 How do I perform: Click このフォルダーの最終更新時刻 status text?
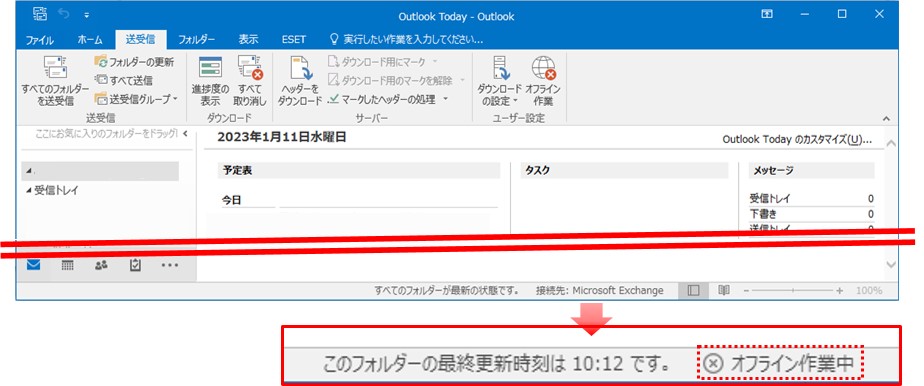(496, 365)
